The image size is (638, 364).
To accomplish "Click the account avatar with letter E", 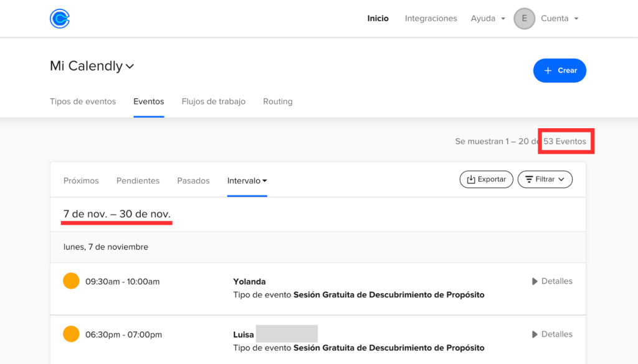I will [524, 19].
